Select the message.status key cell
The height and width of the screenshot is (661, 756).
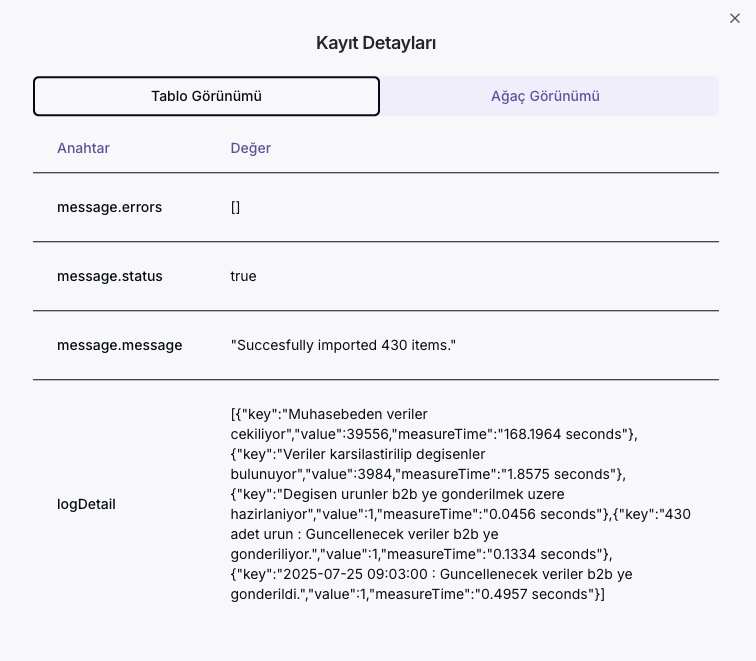click(109, 276)
